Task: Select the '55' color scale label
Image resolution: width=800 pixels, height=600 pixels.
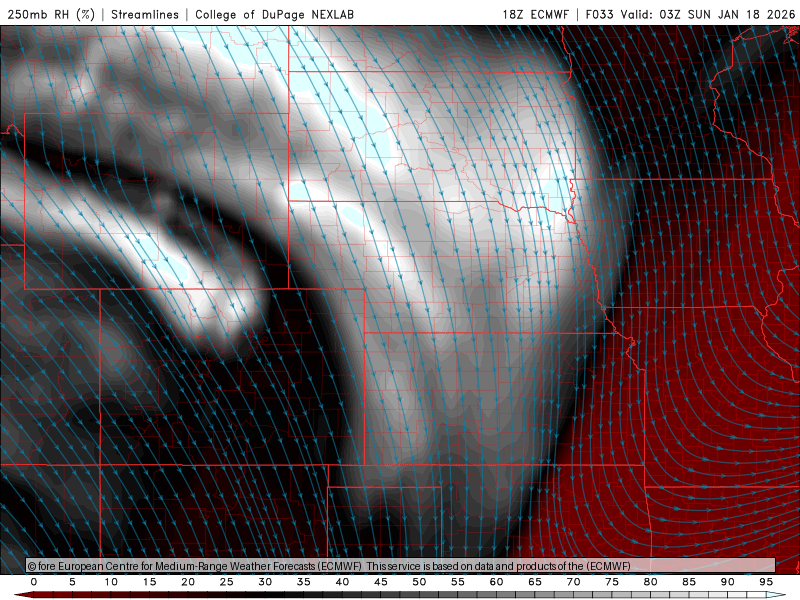Action: pyautogui.click(x=458, y=582)
